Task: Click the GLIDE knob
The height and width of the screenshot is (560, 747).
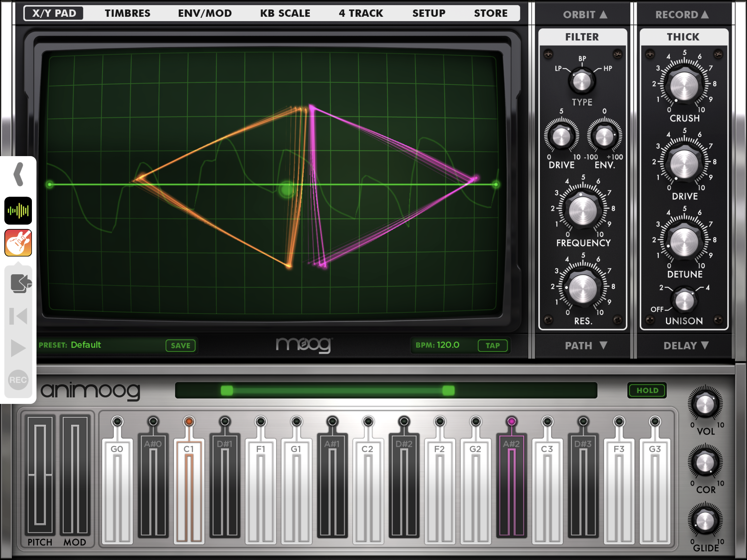Action: tap(705, 521)
